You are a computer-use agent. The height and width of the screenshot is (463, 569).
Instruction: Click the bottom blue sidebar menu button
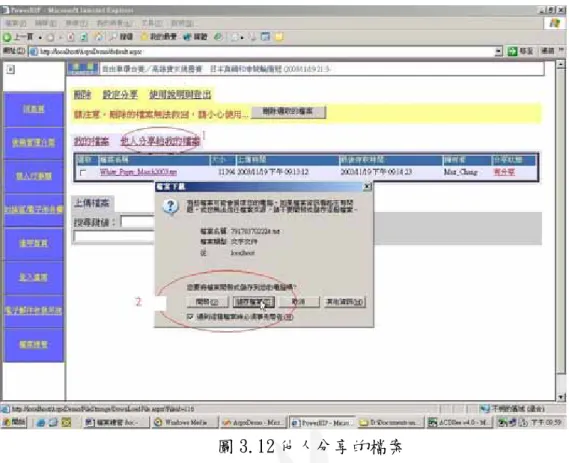(34, 344)
